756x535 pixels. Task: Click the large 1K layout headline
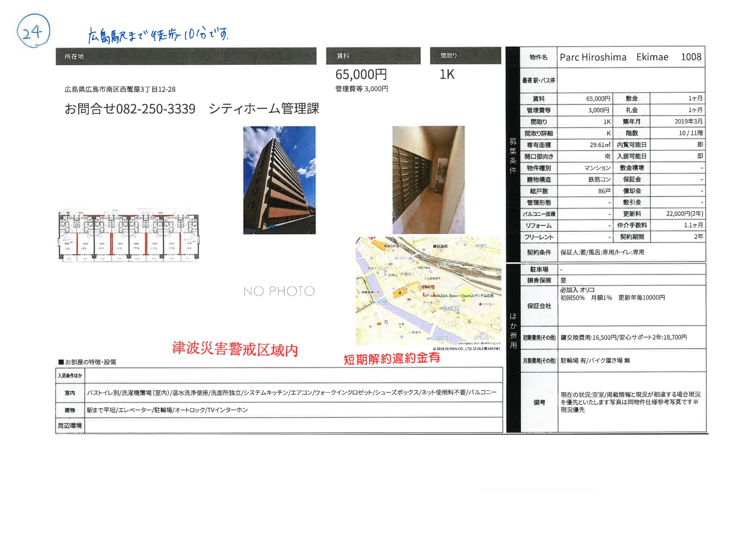coord(447,75)
